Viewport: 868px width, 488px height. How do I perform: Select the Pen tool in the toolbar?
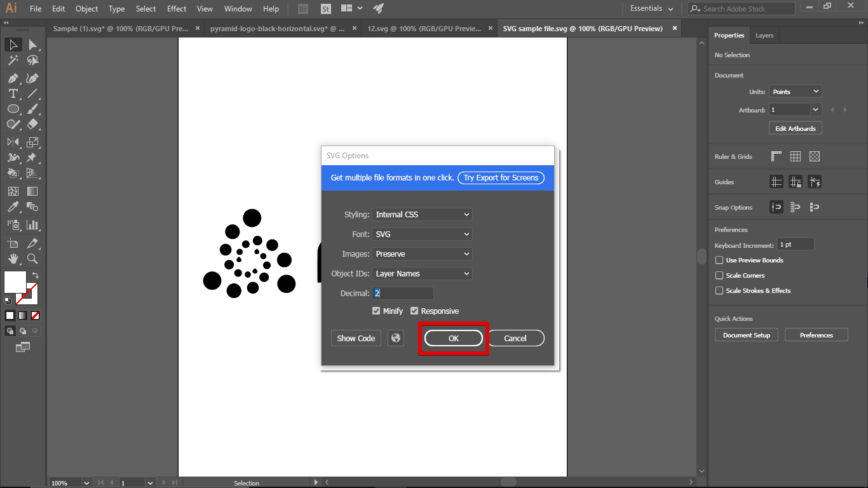(13, 78)
